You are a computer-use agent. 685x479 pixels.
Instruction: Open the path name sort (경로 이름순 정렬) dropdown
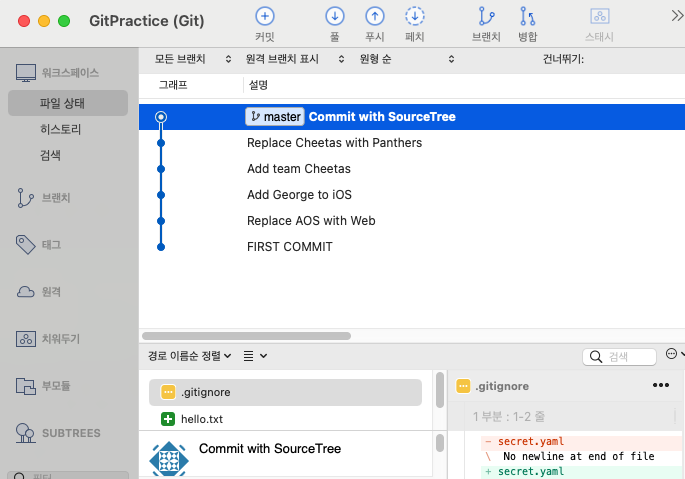[x=189, y=356]
